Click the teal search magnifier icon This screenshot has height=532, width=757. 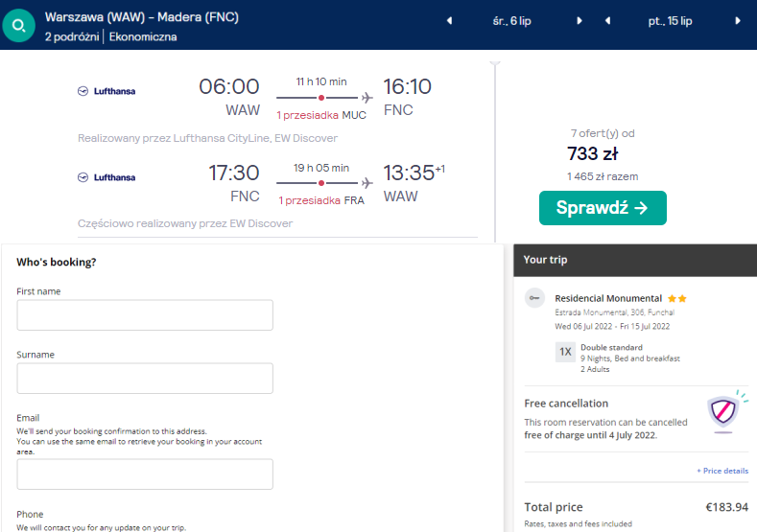pos(19,26)
